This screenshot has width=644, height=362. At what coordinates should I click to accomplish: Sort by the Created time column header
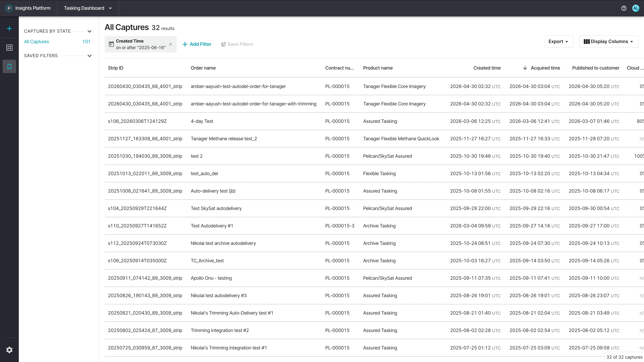click(x=487, y=68)
